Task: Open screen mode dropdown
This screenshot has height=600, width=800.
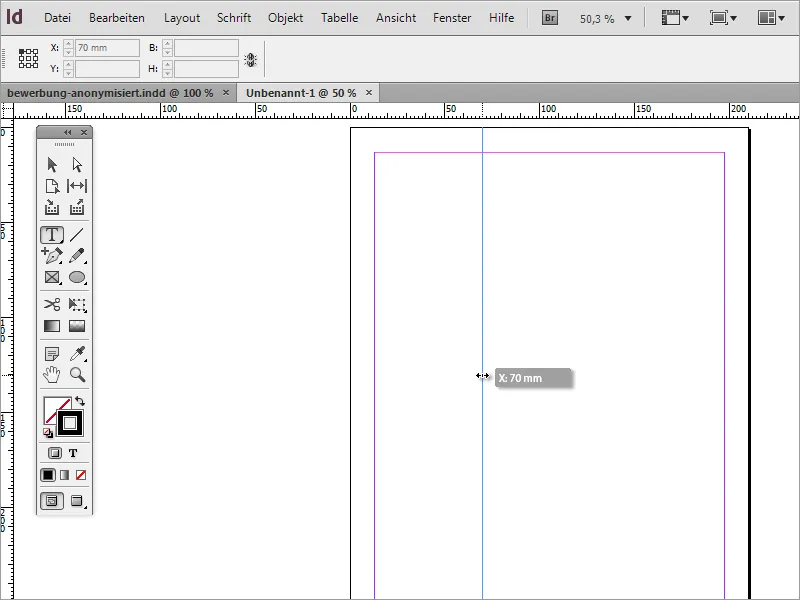Action: [x=723, y=18]
